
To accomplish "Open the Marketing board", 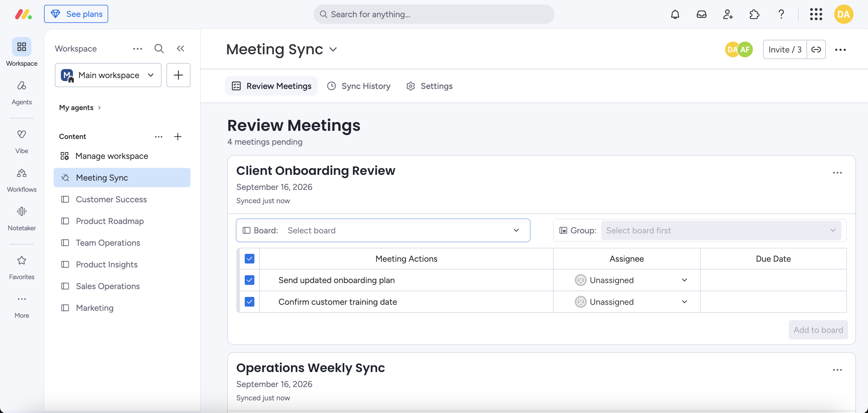I will coord(122,308).
